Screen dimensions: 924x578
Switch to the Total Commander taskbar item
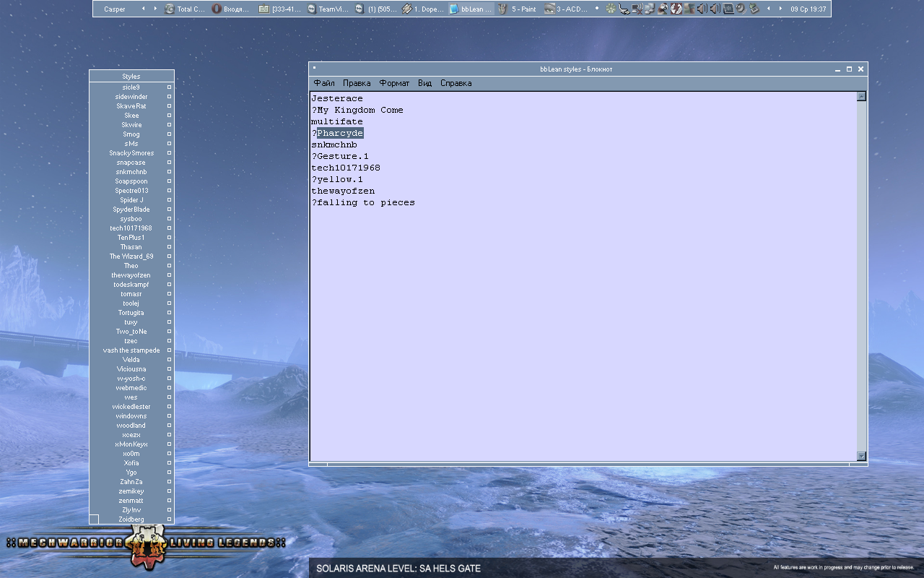pos(186,9)
